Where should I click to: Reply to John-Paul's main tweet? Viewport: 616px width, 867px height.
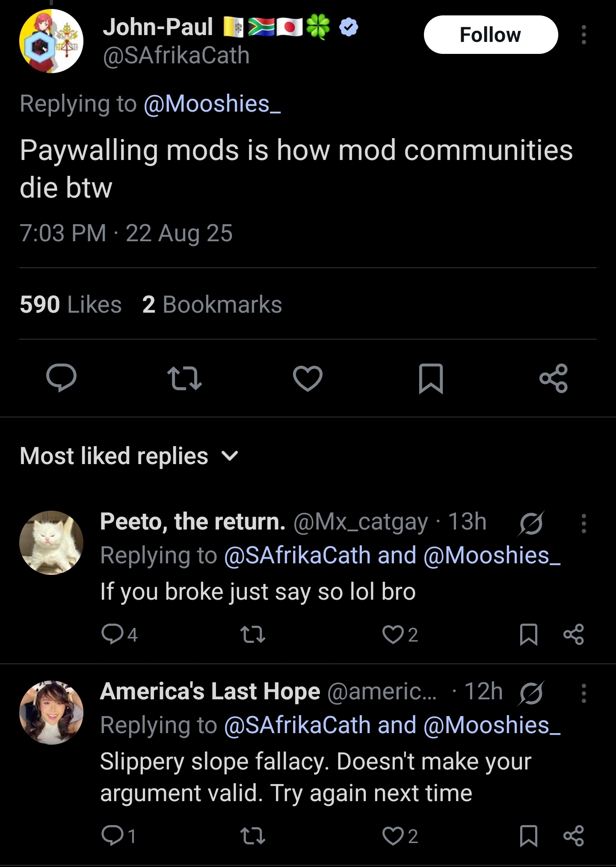(x=61, y=378)
